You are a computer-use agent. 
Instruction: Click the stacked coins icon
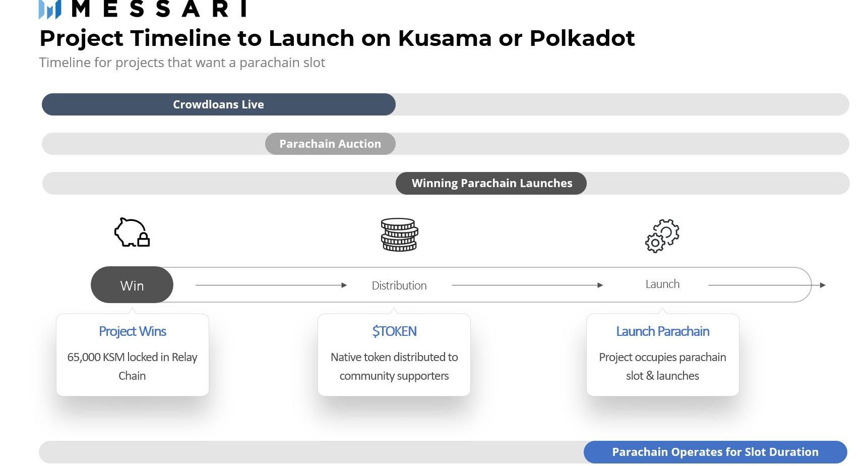click(x=399, y=235)
